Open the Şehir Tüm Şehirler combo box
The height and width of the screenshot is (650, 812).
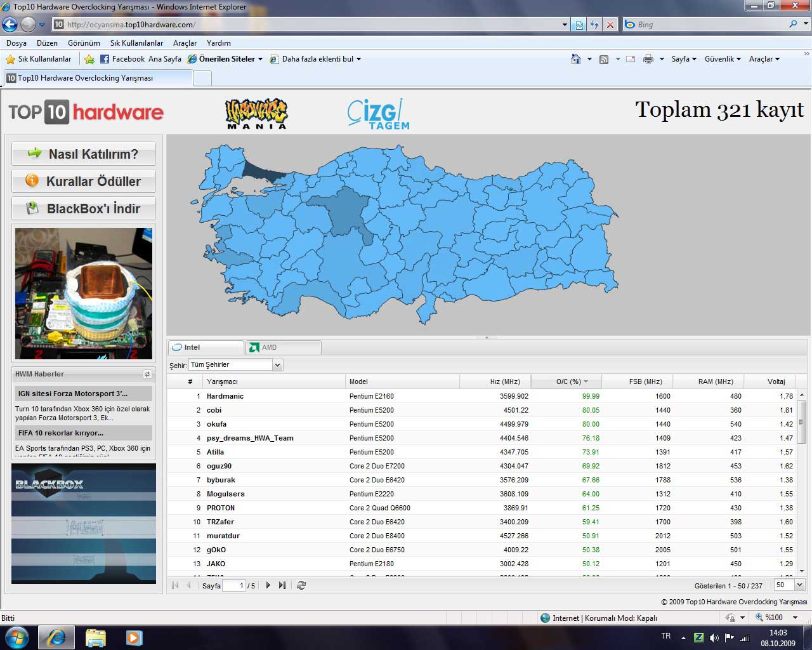(x=235, y=365)
